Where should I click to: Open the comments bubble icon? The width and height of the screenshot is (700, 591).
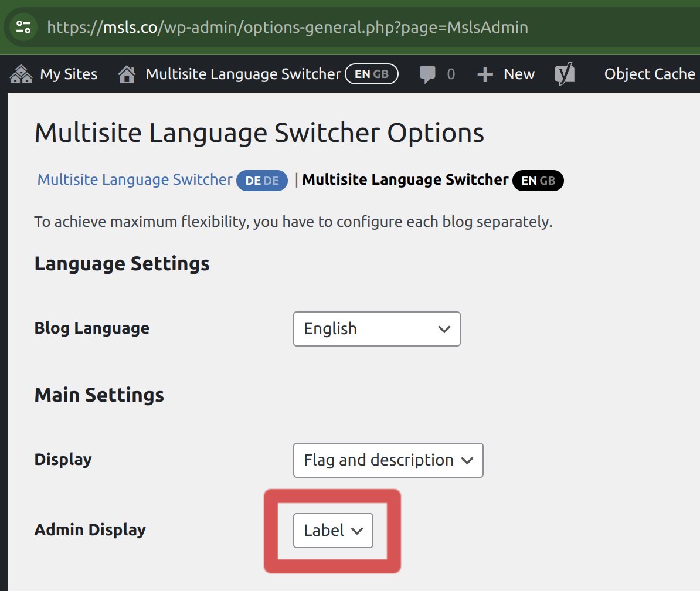click(427, 74)
